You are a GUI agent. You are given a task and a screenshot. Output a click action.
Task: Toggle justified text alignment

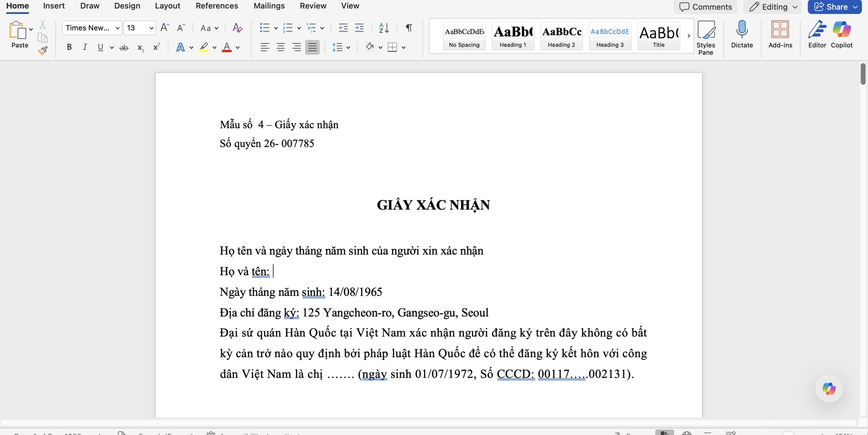(x=312, y=47)
